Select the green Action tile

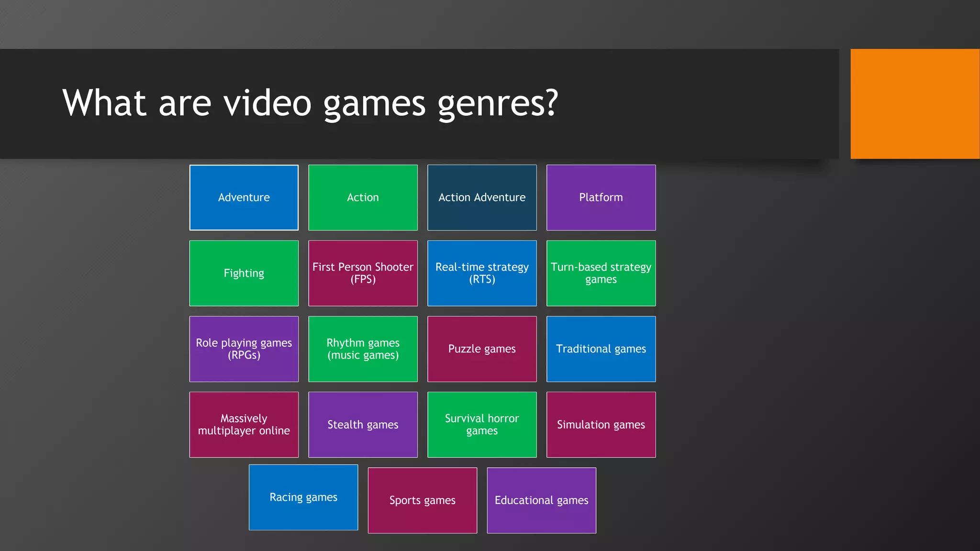point(363,198)
